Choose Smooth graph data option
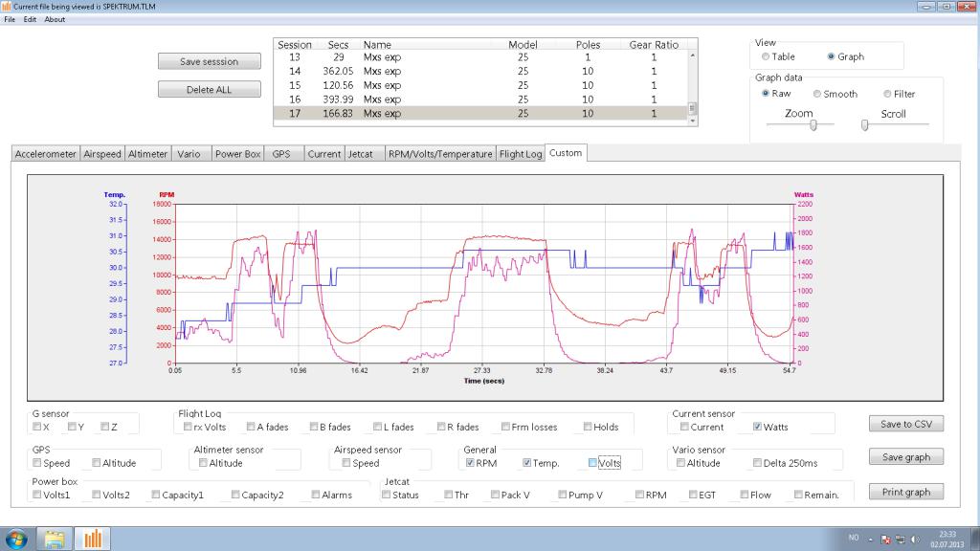The width and height of the screenshot is (980, 551). [x=817, y=94]
